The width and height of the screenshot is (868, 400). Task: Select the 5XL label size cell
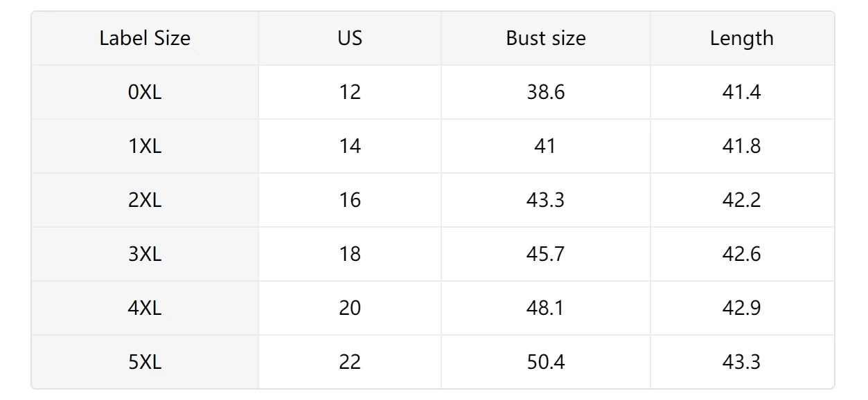point(145,362)
